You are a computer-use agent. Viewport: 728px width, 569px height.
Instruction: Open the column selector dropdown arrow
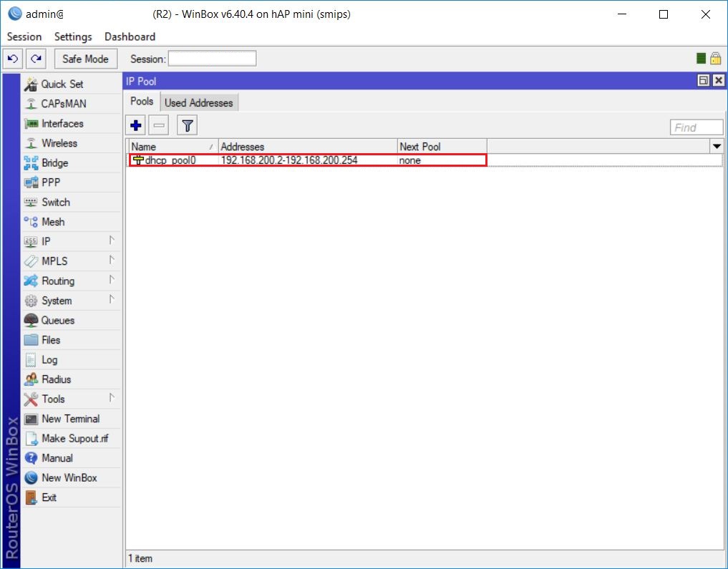717,147
